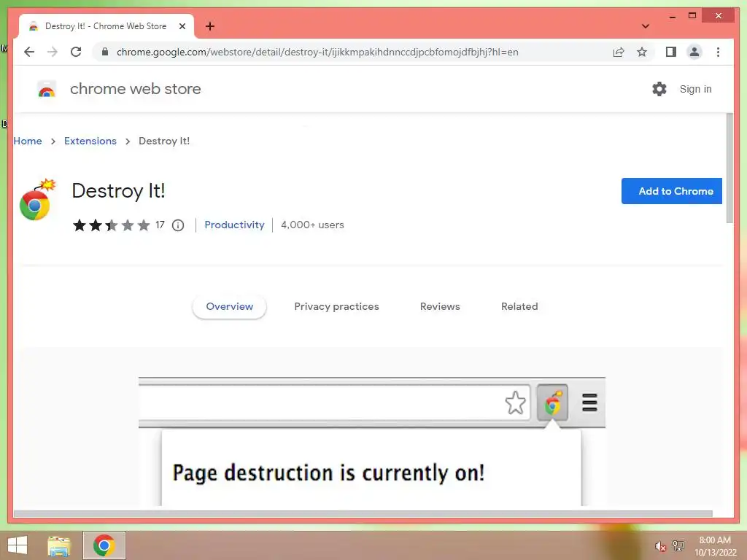Open Chrome three-dot menu
Screen dimensions: 747x560
pos(718,52)
